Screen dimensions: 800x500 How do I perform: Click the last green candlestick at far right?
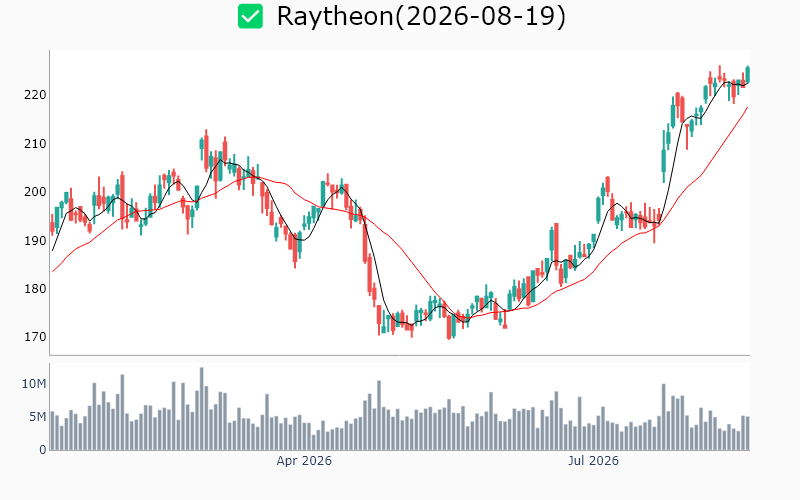(748, 74)
